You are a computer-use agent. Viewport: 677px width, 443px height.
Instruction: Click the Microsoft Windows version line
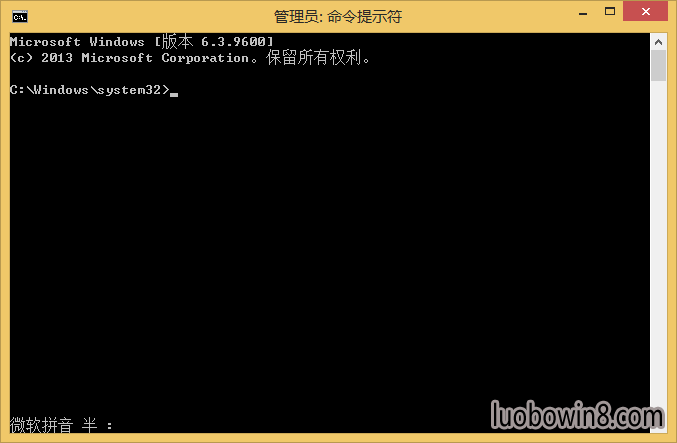pyautogui.click(x=142, y=41)
